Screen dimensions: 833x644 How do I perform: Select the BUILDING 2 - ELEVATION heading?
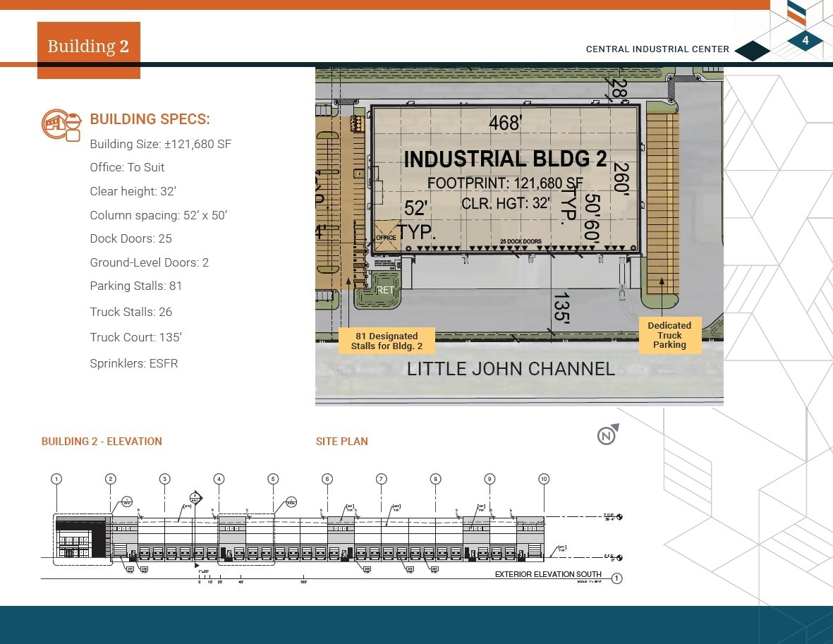(x=102, y=442)
